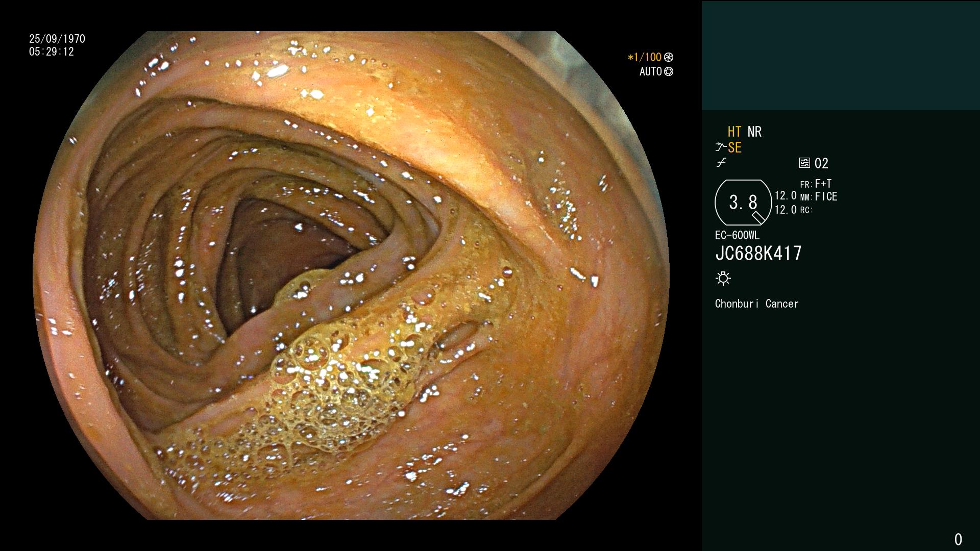The image size is (980, 551).
Task: Click the lower 12.0 value
Action: [786, 210]
